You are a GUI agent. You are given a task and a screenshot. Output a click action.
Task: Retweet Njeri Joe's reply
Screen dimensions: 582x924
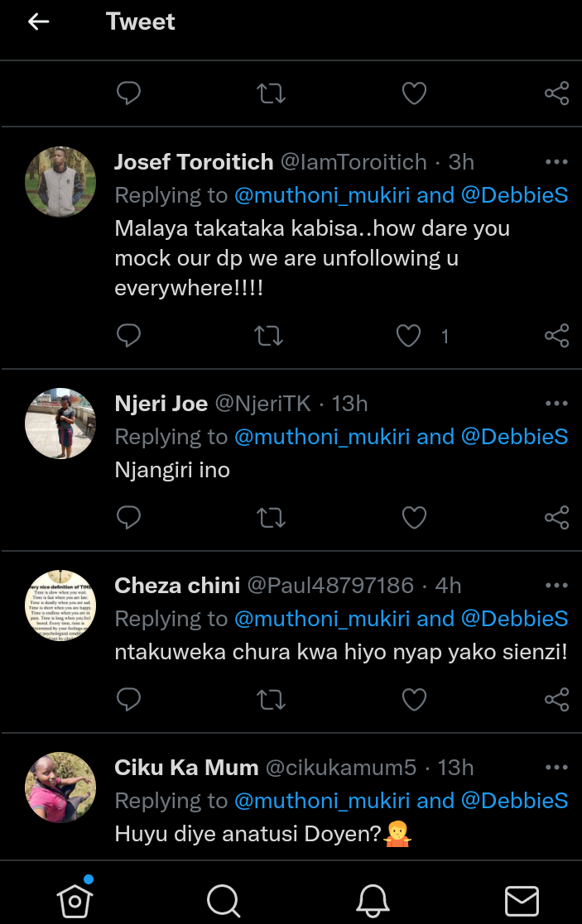click(271, 518)
